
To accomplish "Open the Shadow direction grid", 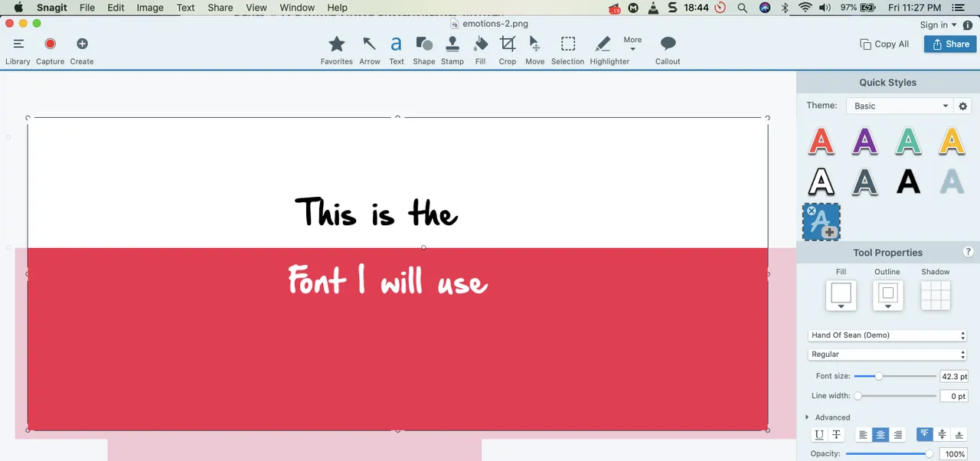I will click(936, 296).
